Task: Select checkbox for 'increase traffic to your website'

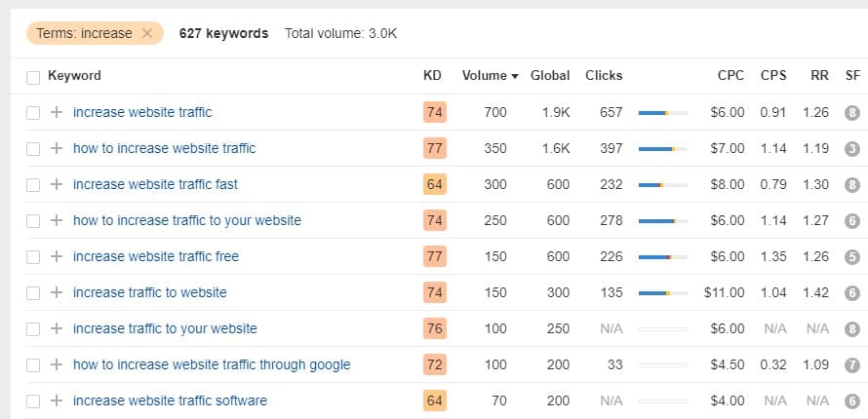Action: pyautogui.click(x=33, y=329)
